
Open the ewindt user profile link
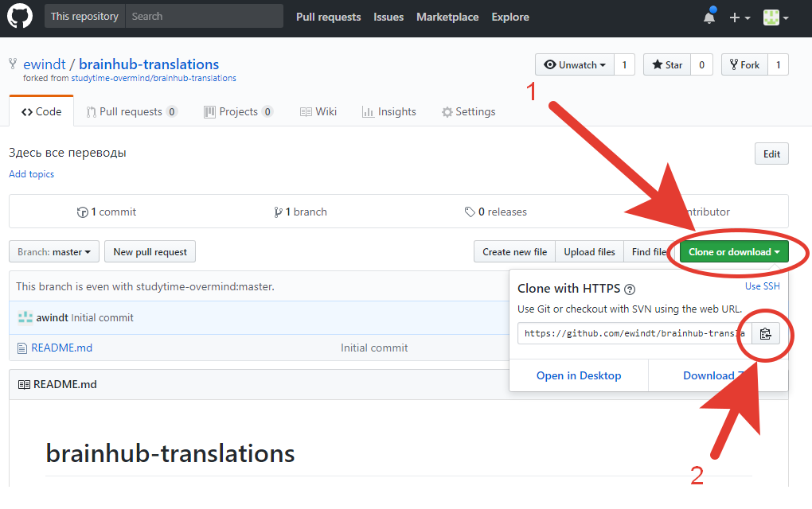pyautogui.click(x=45, y=64)
